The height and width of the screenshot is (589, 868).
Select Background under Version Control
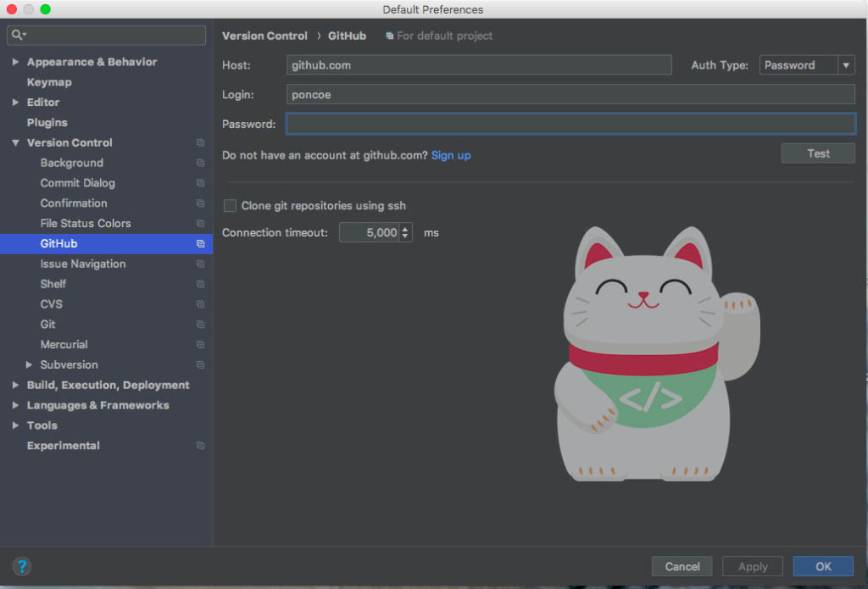click(x=71, y=163)
